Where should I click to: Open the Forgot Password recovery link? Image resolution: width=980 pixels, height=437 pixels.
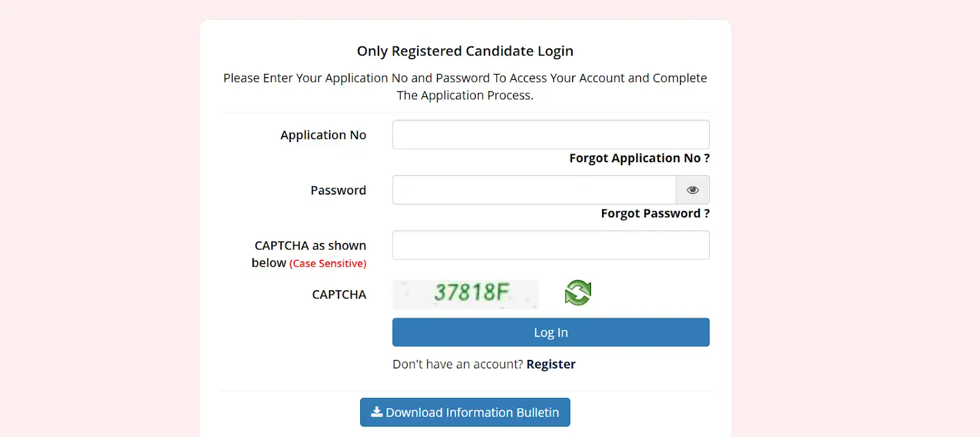point(654,213)
